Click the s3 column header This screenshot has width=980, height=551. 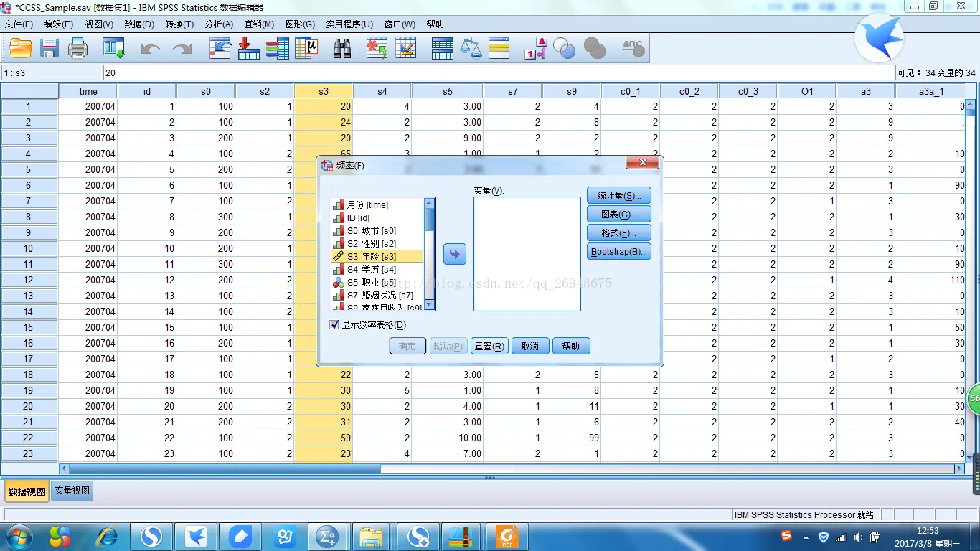pos(323,91)
